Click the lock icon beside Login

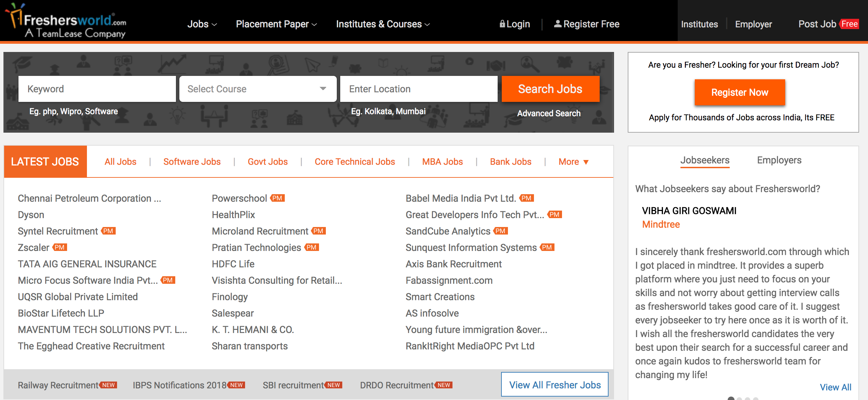point(502,24)
